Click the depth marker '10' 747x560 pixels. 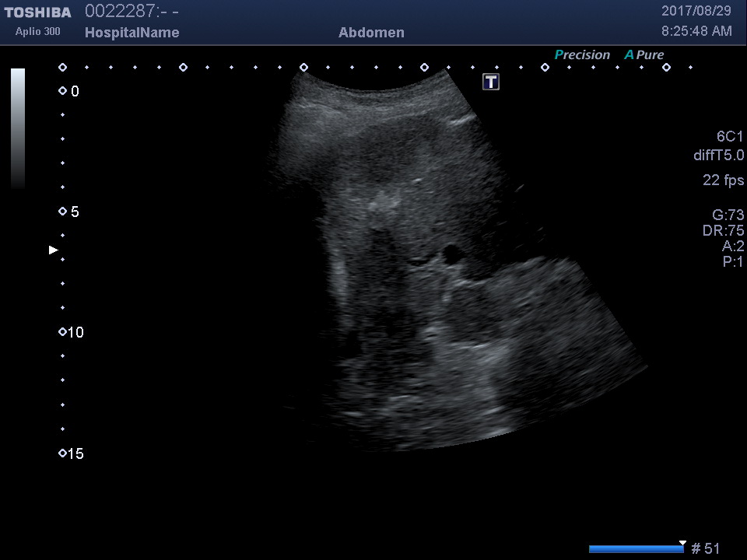pyautogui.click(x=75, y=332)
